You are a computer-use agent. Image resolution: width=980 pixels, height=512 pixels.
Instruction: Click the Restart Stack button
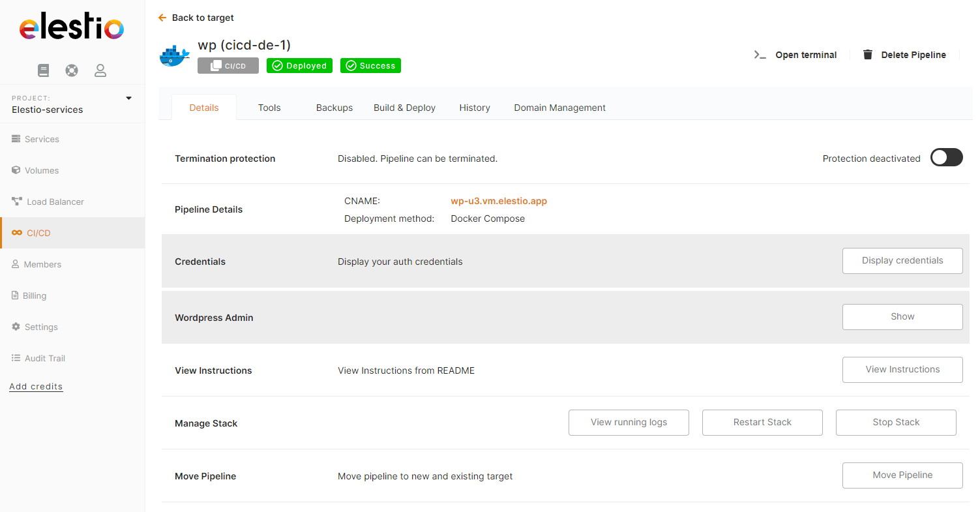tap(762, 423)
